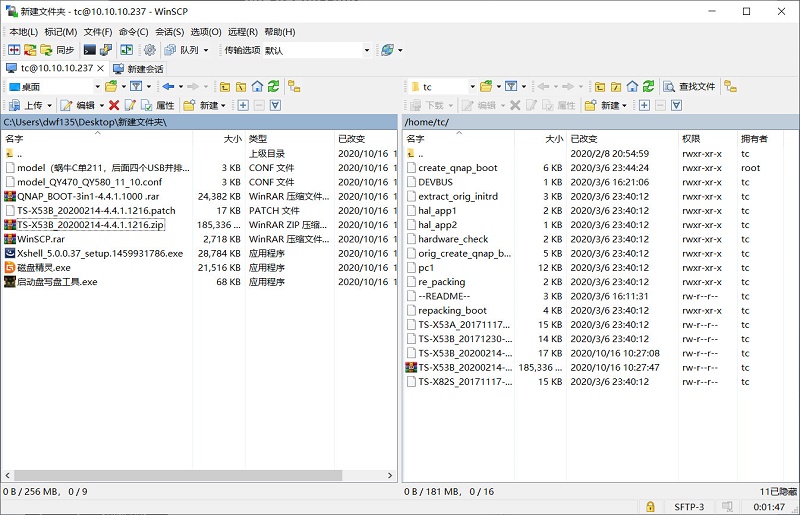This screenshot has width=800, height=515.
Task: Select local file model_QY470_QY580_11_10.conf
Action: (90, 182)
